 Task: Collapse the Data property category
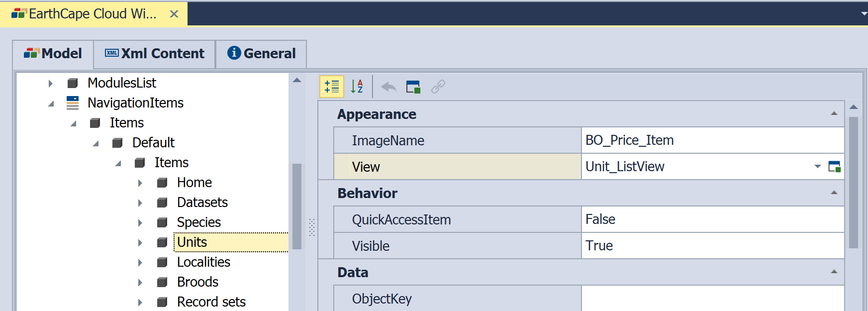[x=834, y=272]
